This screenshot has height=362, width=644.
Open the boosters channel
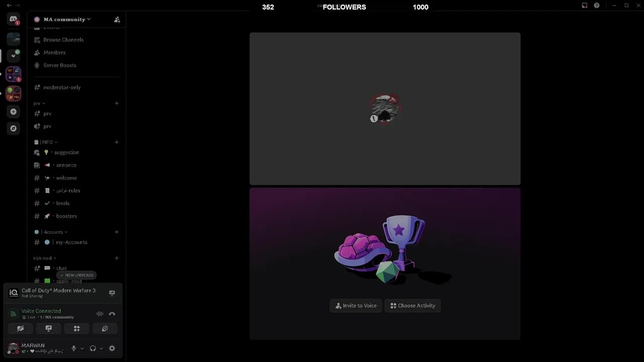coord(75,216)
